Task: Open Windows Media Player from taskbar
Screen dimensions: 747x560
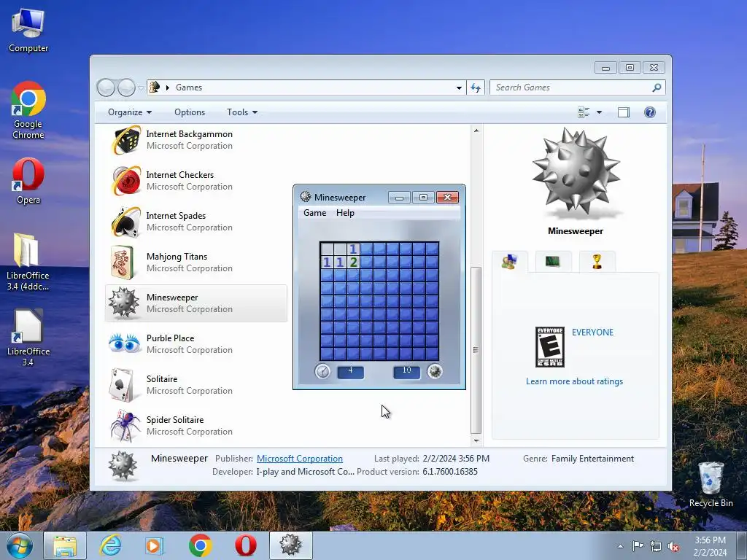Action: point(154,545)
